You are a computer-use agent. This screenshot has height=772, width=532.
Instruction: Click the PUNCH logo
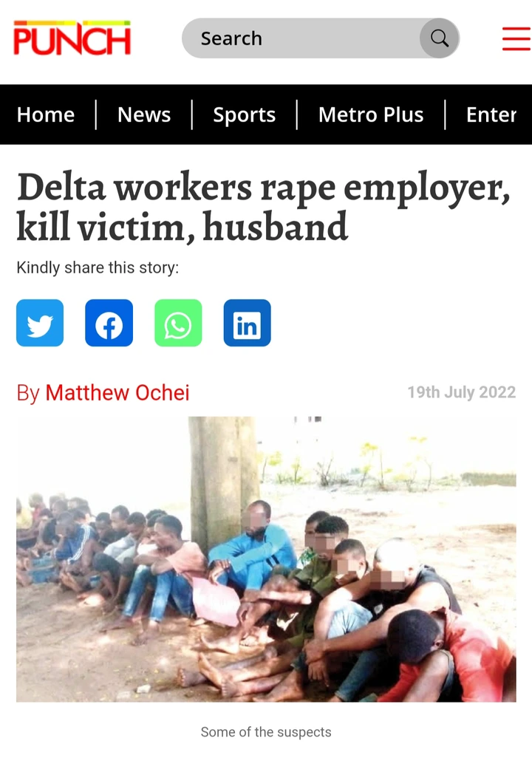click(x=72, y=38)
